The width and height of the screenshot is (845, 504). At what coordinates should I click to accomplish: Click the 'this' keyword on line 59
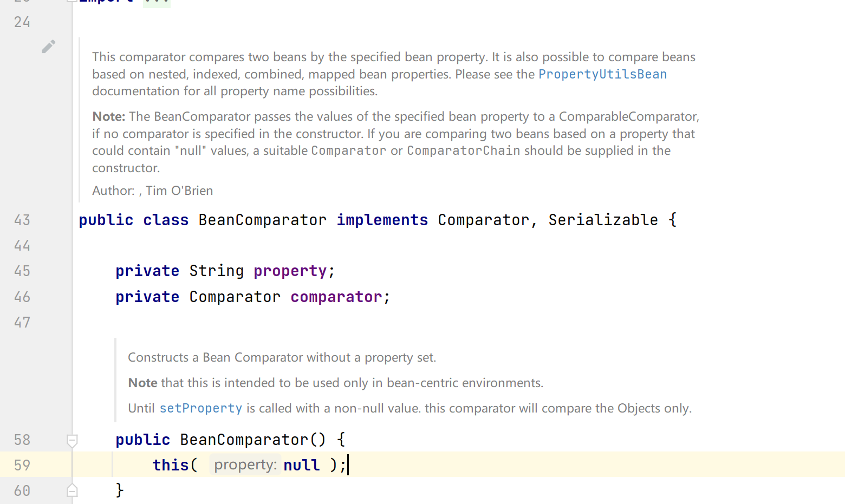tap(171, 465)
